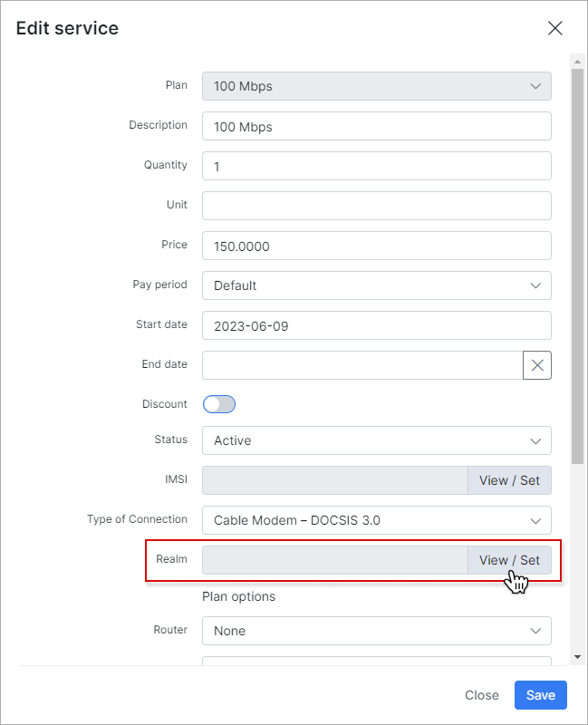Open the Status dropdown
588x725 pixels.
pyautogui.click(x=376, y=440)
